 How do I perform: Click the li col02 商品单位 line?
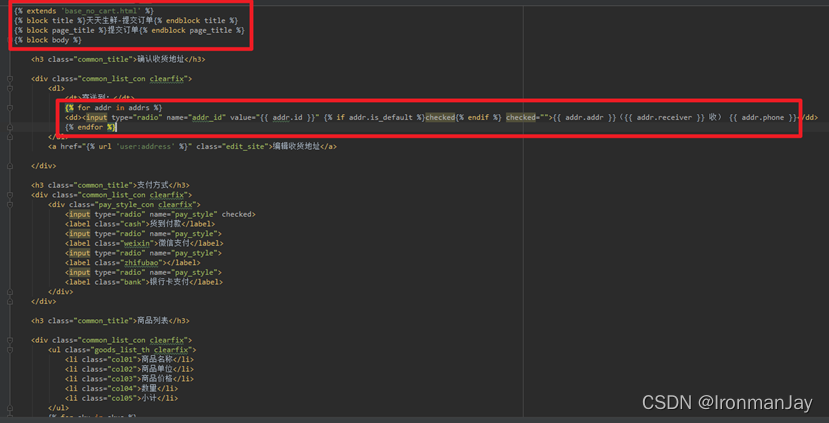click(x=130, y=369)
